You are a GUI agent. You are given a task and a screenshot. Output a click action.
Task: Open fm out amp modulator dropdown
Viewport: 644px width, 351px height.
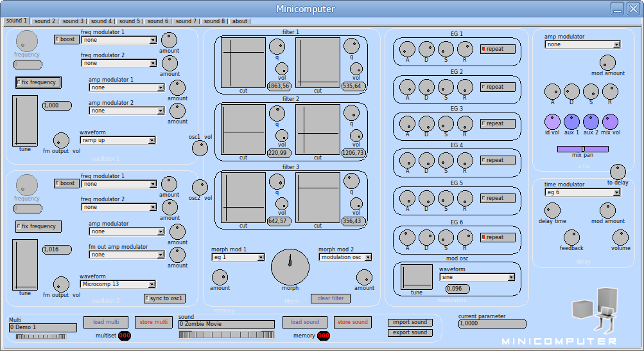(127, 255)
